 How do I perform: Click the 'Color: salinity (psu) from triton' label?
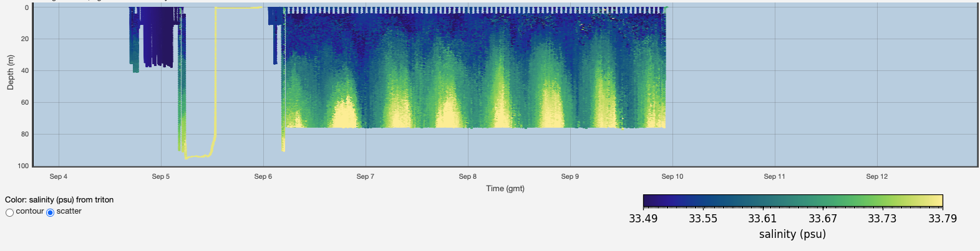coord(59,200)
